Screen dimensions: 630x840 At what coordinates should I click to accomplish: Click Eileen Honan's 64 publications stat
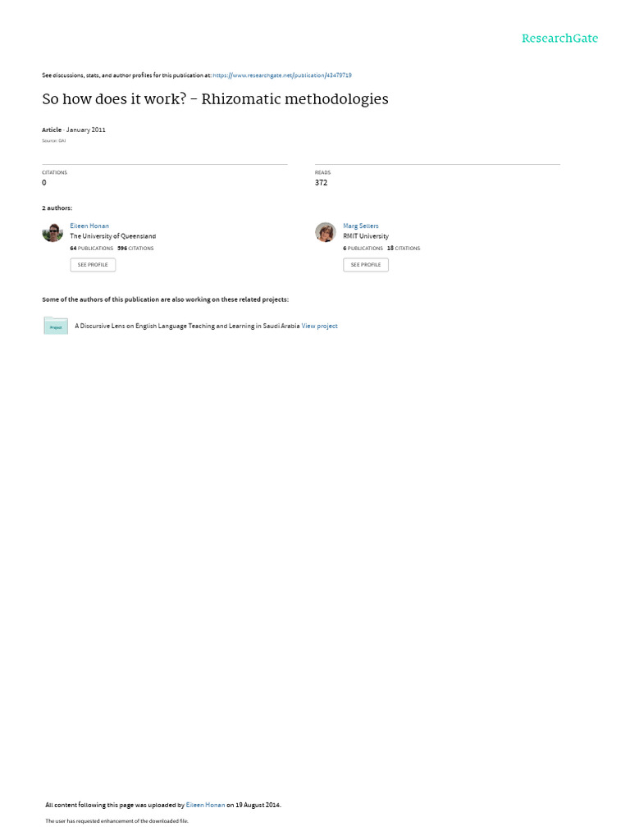(92, 249)
